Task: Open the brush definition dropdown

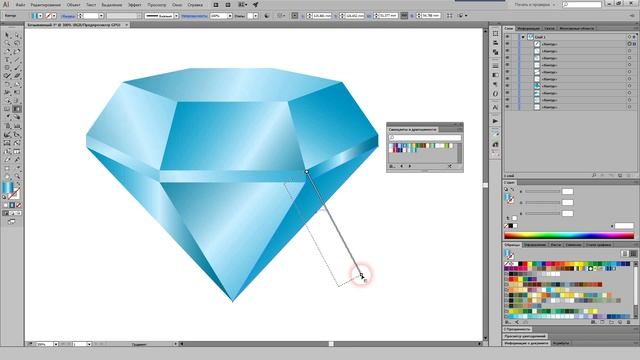Action: pos(176,16)
